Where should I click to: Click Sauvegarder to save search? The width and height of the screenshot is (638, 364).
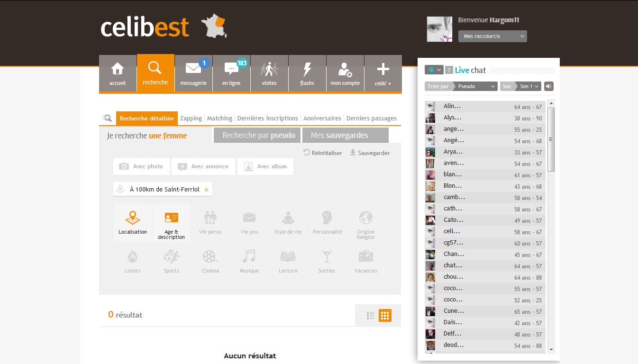click(370, 153)
